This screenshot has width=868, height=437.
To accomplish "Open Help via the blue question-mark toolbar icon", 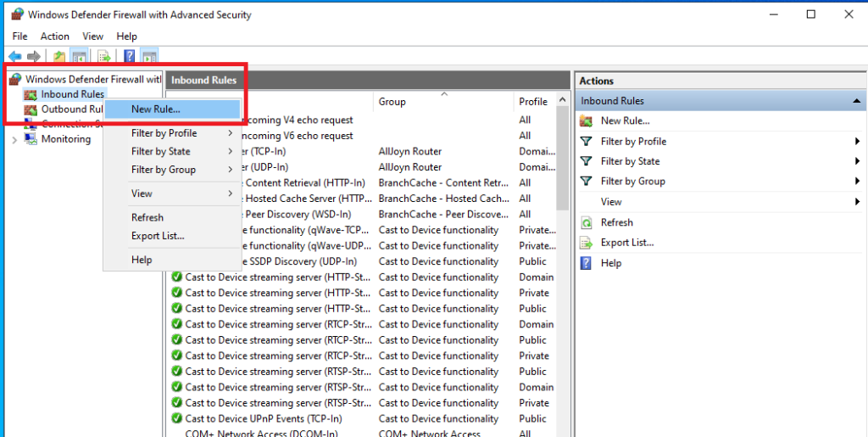I will pyautogui.click(x=130, y=57).
